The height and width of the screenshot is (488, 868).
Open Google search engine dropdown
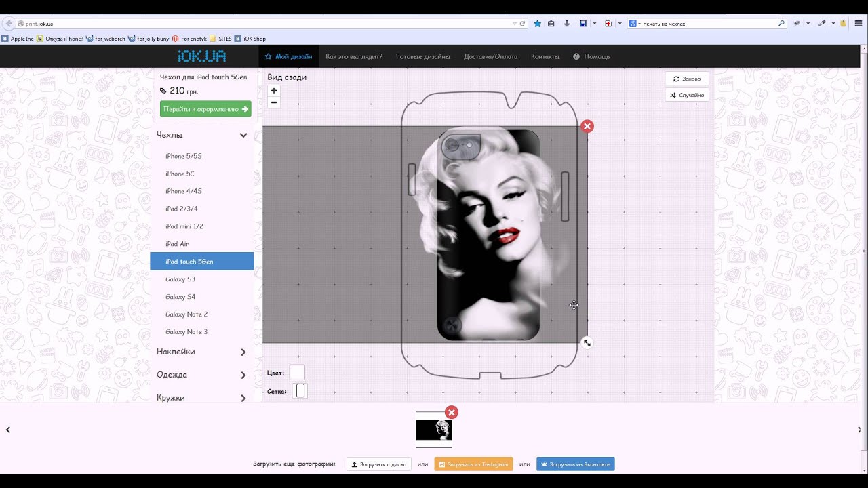pos(635,24)
